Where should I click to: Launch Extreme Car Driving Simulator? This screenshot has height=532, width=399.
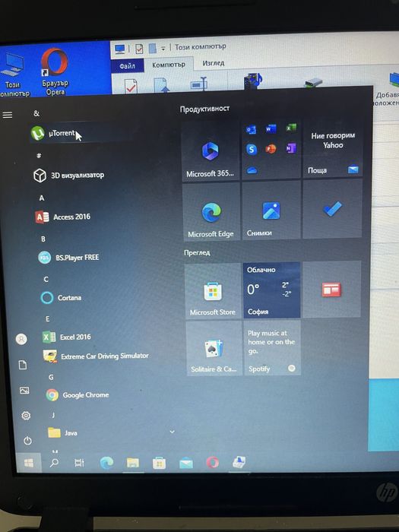click(x=95, y=356)
